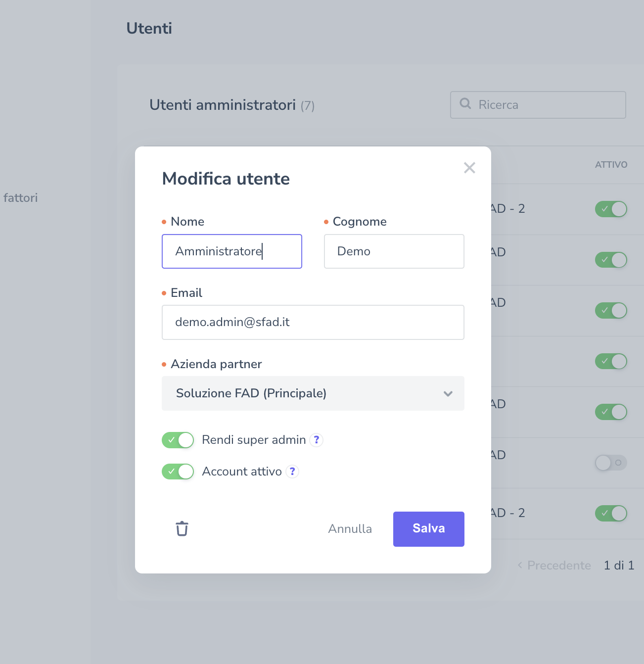
Task: Enable the inactive user toggle in table
Action: click(610, 463)
